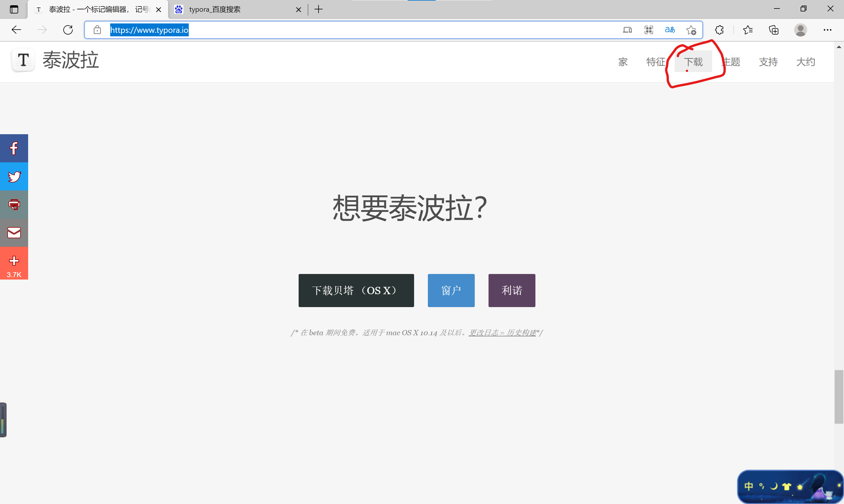Viewport: 844px width, 504px height.
Task: Click the browser refresh icon
Action: pyautogui.click(x=68, y=30)
